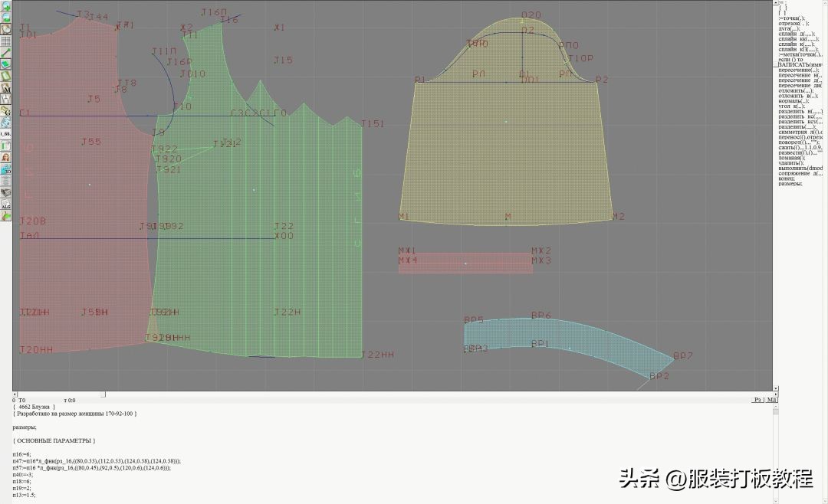The image size is (828, 504).
Task: Click the topmost monitor icon in toolbar
Action: (x=6, y=6)
